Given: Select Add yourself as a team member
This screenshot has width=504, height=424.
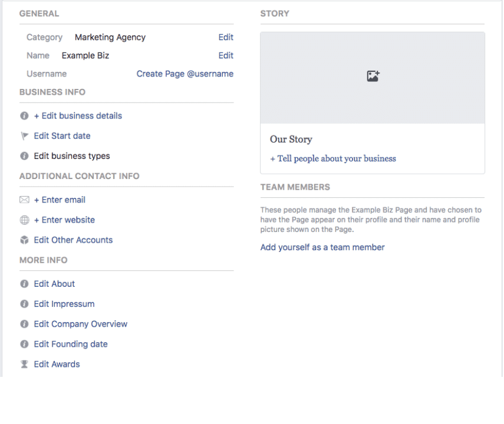Looking at the screenshot, I should click(322, 247).
